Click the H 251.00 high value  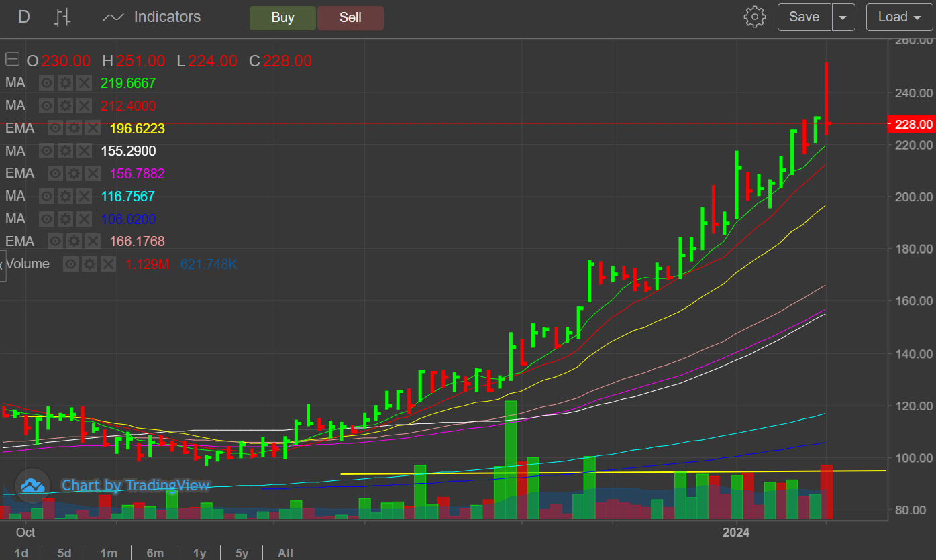[x=134, y=61]
